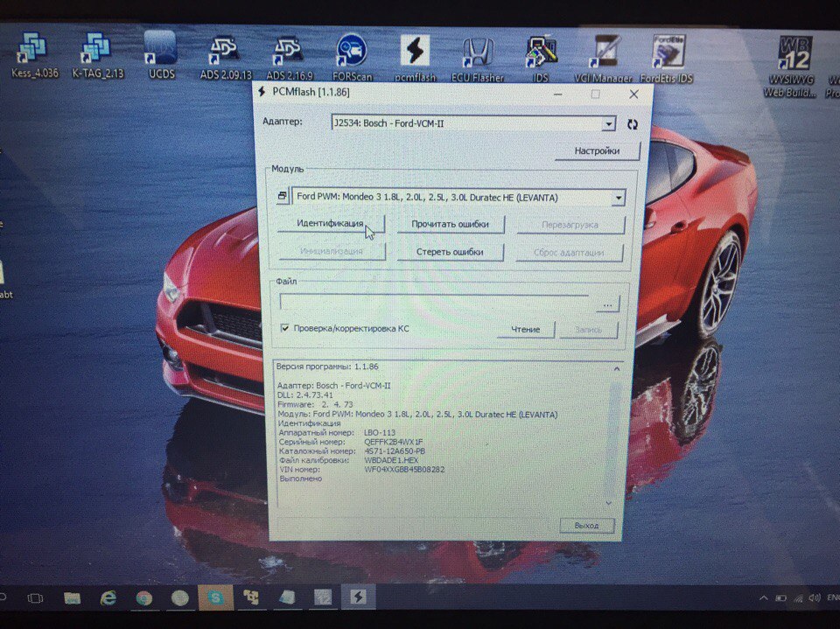Select VIN WF04XXGBB45B08282 in log
The height and width of the screenshot is (629, 840).
[x=404, y=469]
